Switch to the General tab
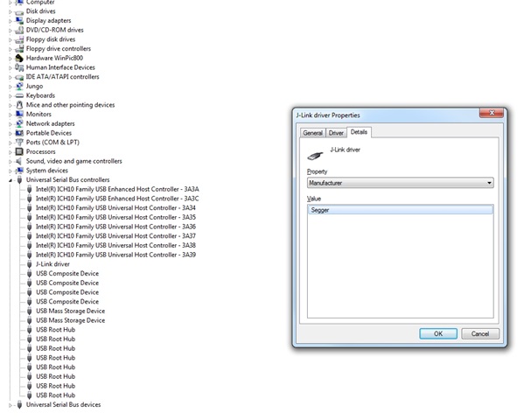Image resolution: width=531 pixels, height=420 pixels. tap(312, 133)
